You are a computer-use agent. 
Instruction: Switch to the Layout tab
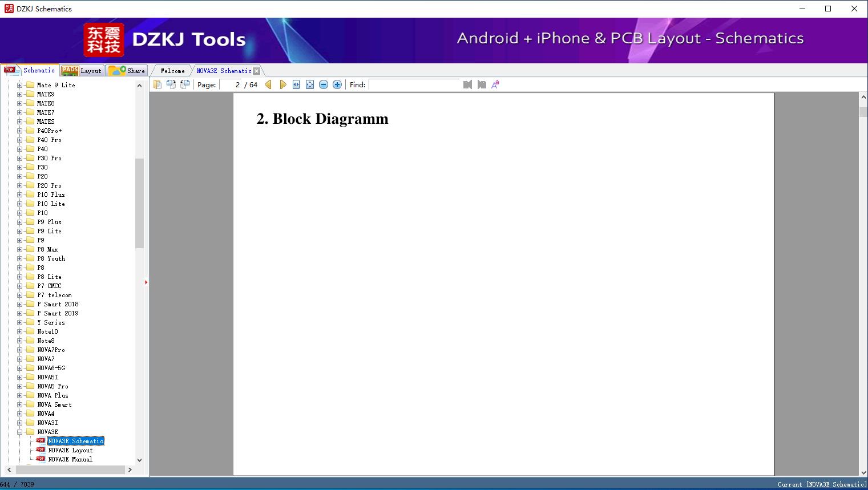coord(82,71)
